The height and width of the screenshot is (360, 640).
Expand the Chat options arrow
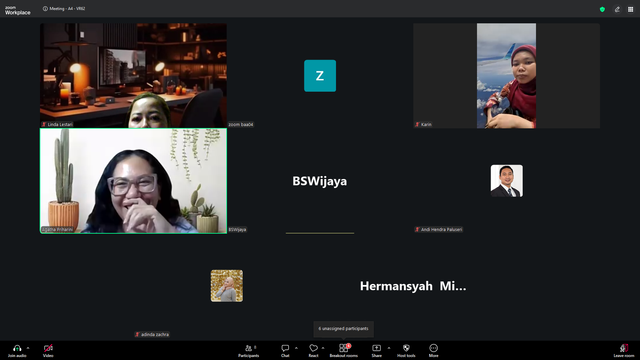[296, 348]
